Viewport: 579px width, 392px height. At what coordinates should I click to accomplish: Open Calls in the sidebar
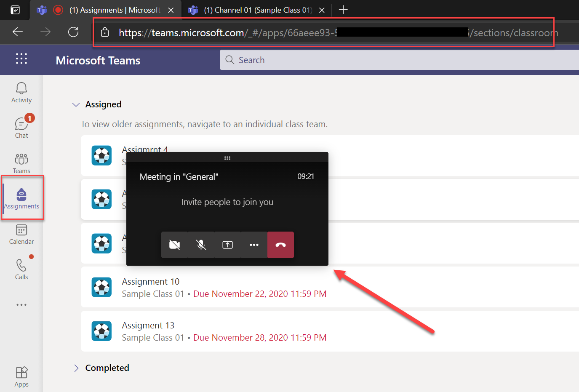click(21, 269)
